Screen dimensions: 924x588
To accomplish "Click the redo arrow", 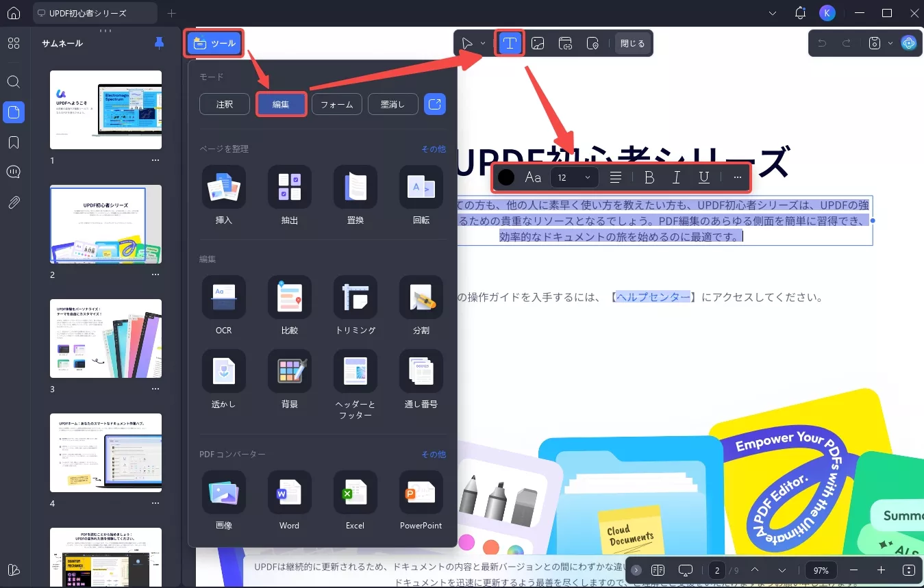I will (847, 43).
